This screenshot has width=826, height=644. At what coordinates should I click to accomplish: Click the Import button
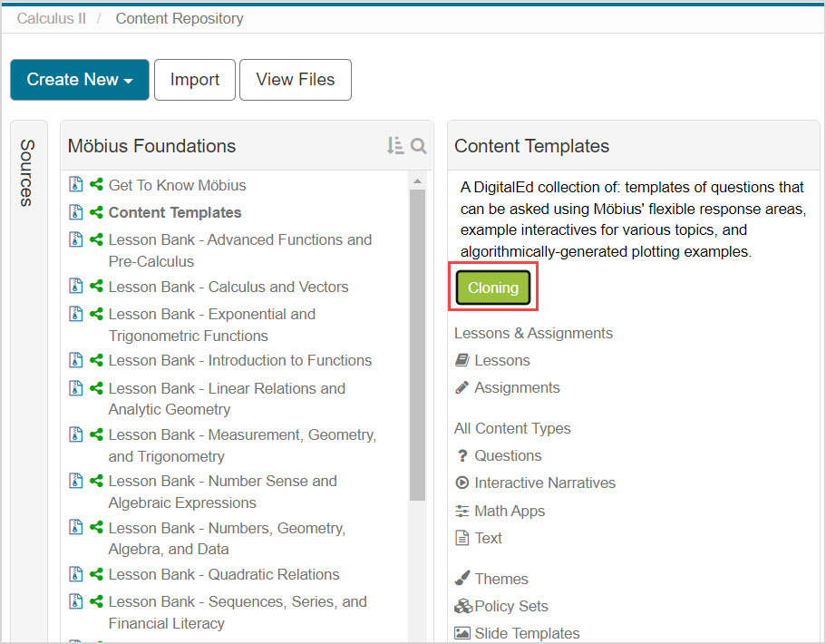(x=194, y=80)
